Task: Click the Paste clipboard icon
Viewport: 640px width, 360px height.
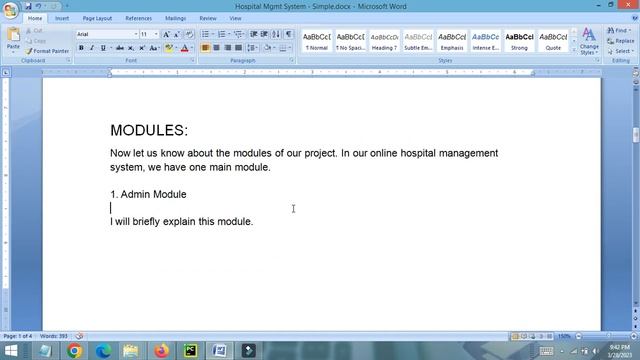Action: [13, 35]
